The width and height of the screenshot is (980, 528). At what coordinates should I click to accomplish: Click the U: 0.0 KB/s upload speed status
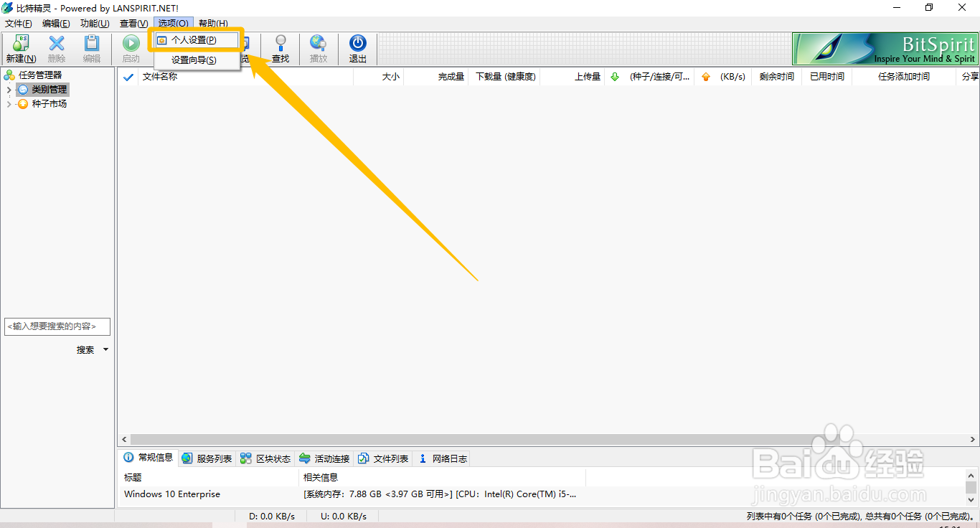344,517
